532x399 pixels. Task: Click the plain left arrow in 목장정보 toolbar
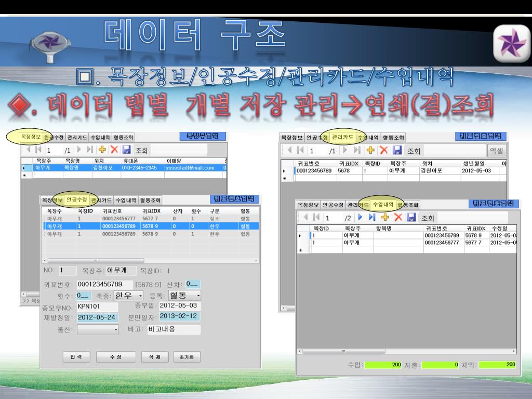(29, 149)
